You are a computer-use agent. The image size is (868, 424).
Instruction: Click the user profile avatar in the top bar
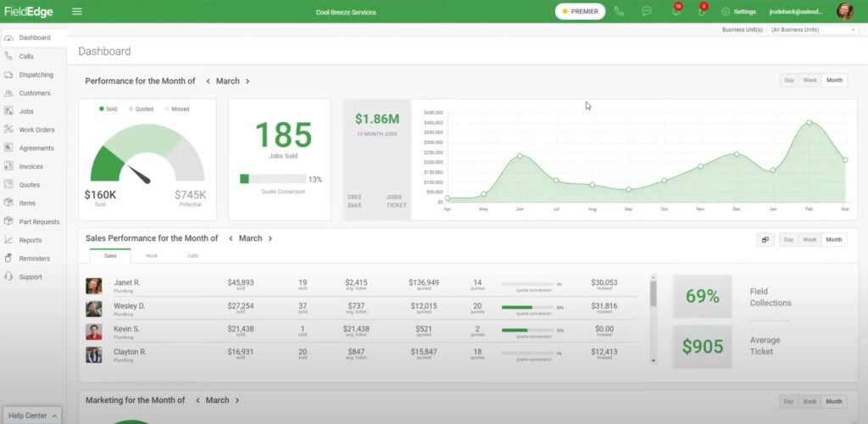[845, 11]
